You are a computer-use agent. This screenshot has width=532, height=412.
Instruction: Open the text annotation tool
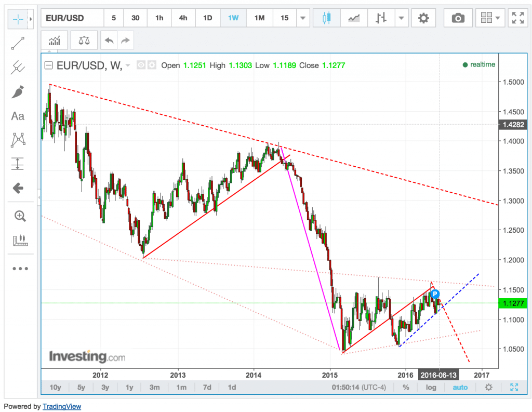18,116
